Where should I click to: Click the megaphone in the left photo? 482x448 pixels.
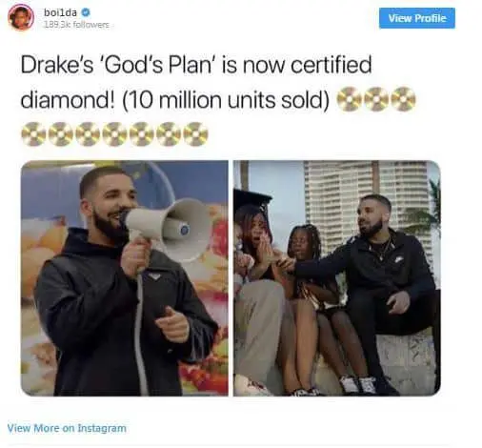tap(167, 228)
